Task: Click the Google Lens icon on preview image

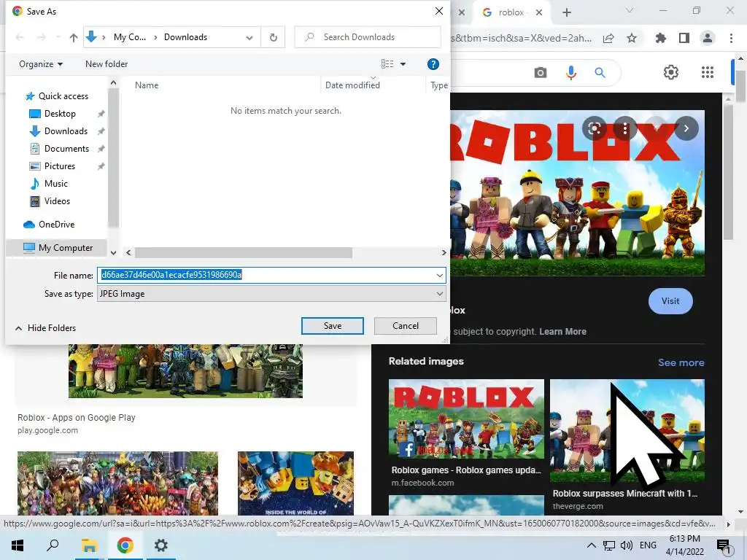Action: (594, 128)
